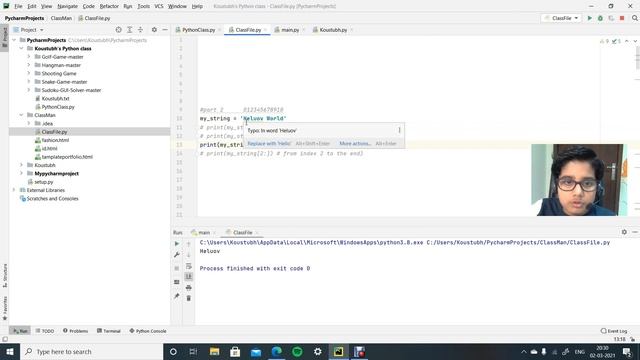This screenshot has height=360, width=640.
Task: Switch to main tab in Run panel
Action: pos(204,233)
